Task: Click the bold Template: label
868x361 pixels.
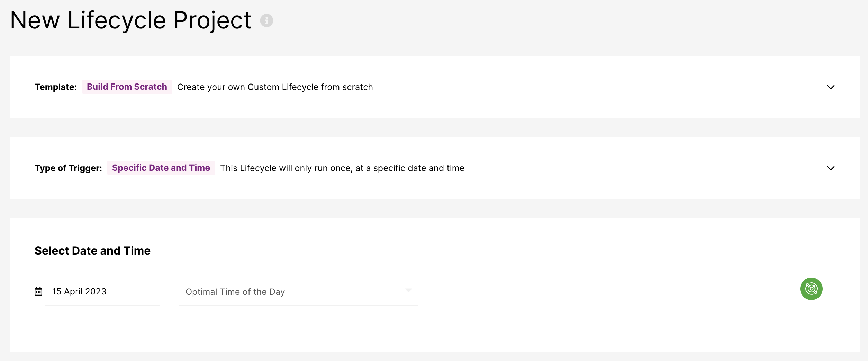Action: tap(55, 87)
